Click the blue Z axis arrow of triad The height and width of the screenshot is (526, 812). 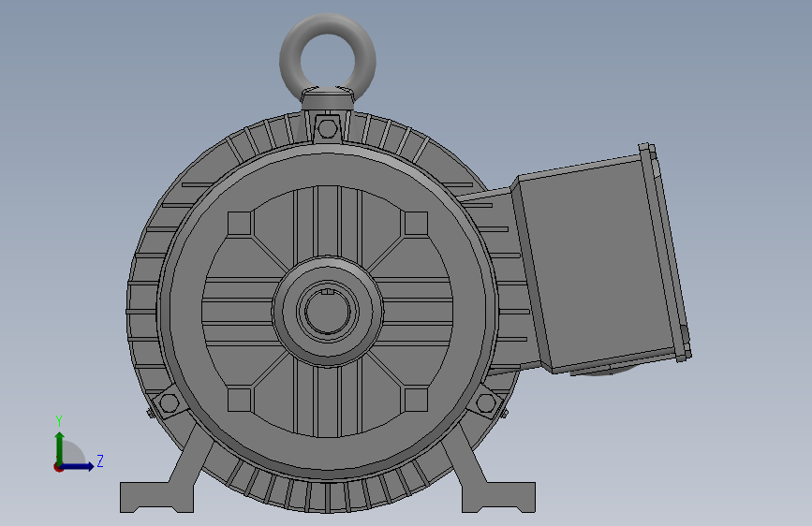click(78, 466)
